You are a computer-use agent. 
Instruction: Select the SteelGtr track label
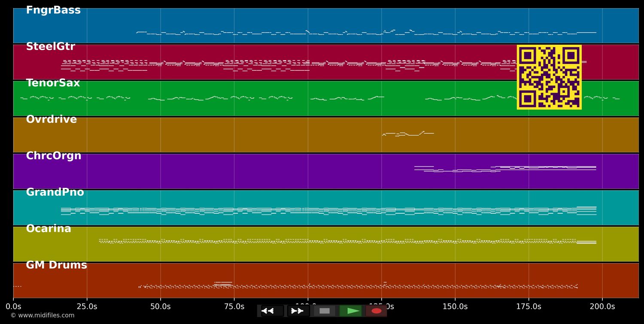(x=50, y=47)
